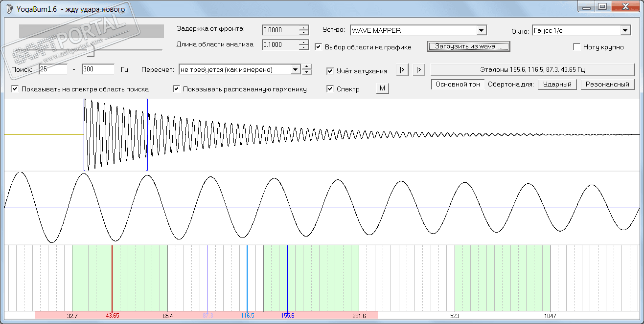
Task: Click the first play-from-marker |> button
Action: (401, 70)
